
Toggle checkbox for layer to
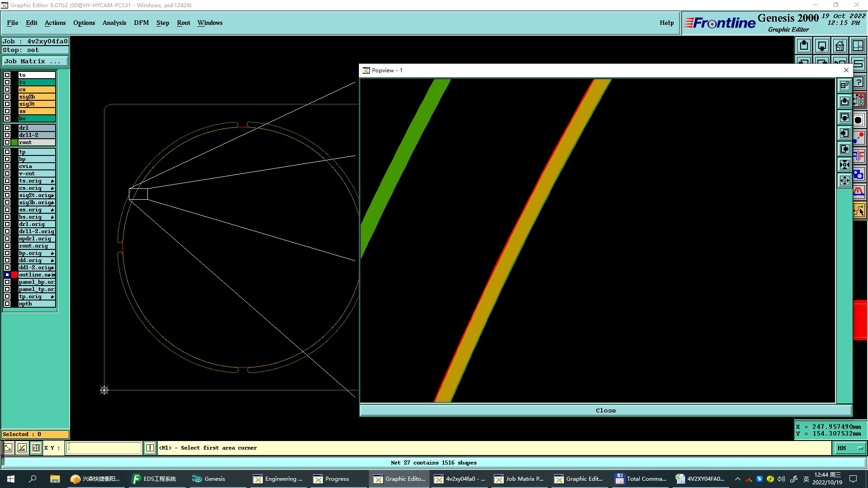coord(7,75)
